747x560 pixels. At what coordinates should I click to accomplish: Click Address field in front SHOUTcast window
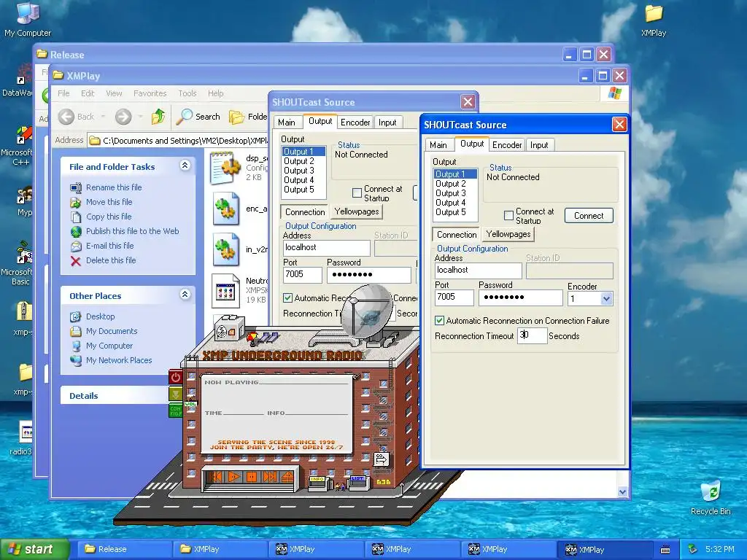pyautogui.click(x=479, y=270)
